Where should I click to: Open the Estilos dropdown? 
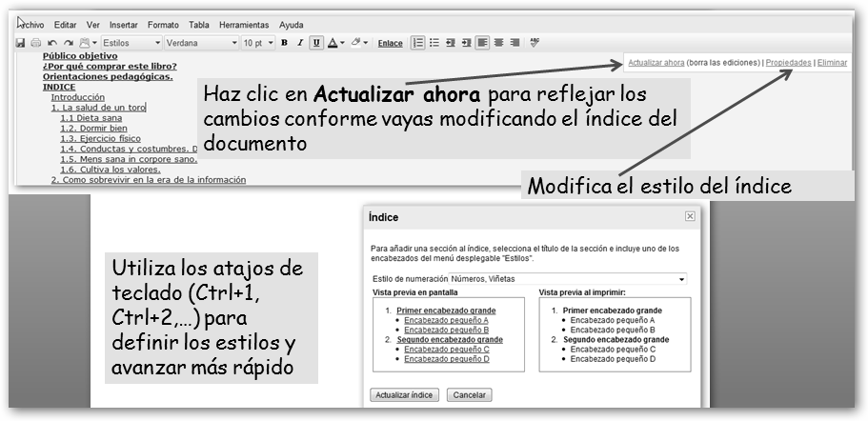pos(131,43)
